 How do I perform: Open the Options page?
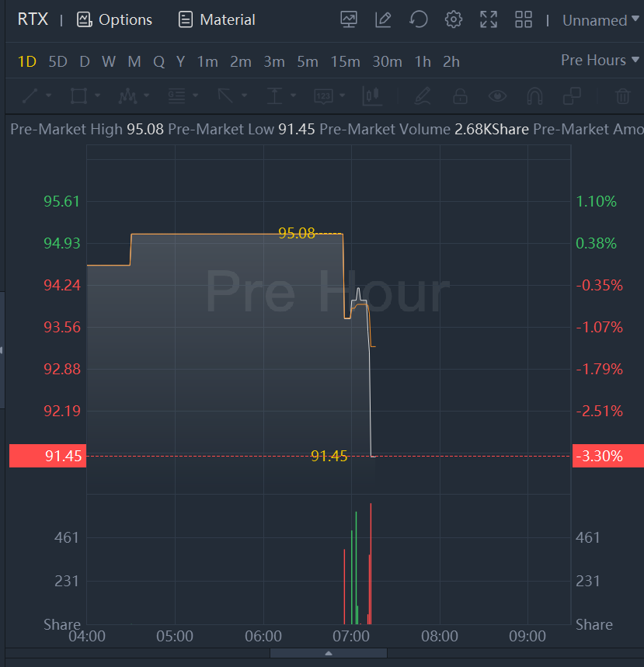[114, 20]
